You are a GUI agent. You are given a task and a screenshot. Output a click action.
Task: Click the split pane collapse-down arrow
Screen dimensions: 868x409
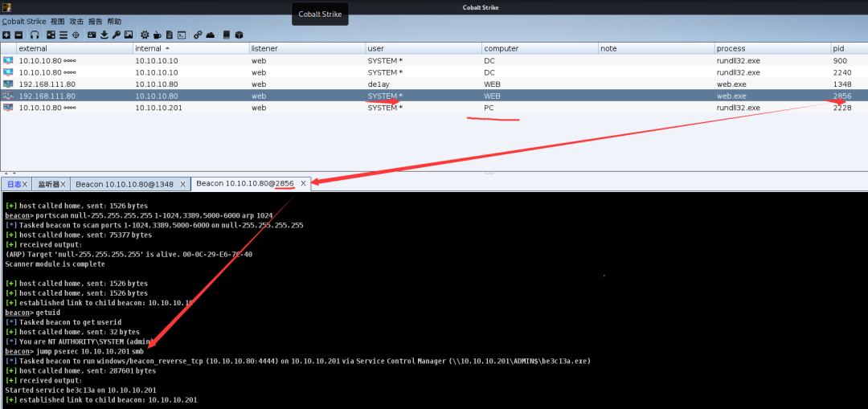click(14, 174)
